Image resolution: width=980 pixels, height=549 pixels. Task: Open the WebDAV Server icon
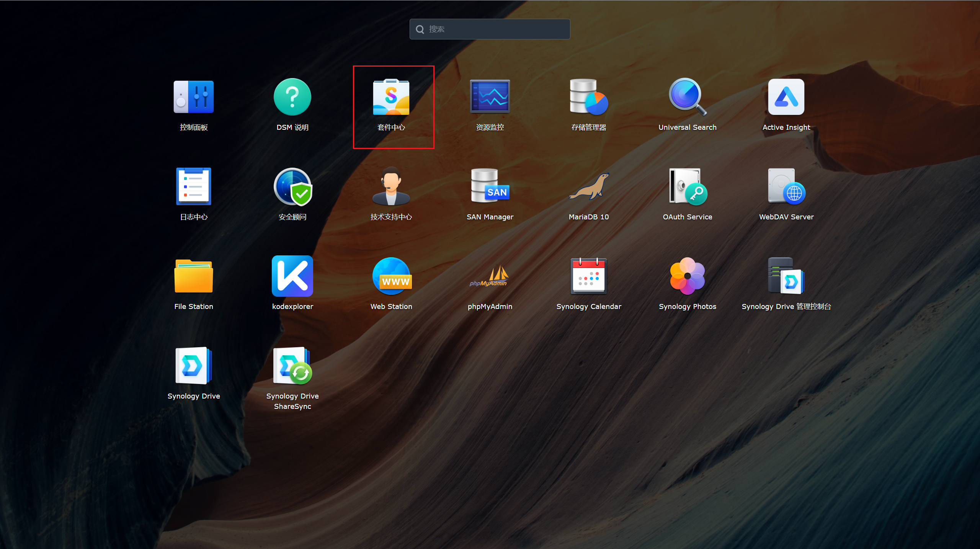(786, 186)
